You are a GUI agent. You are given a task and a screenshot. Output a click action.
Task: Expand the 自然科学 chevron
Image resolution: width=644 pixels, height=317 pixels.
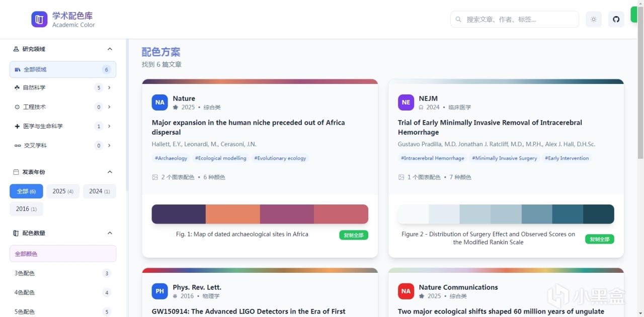coord(110,87)
